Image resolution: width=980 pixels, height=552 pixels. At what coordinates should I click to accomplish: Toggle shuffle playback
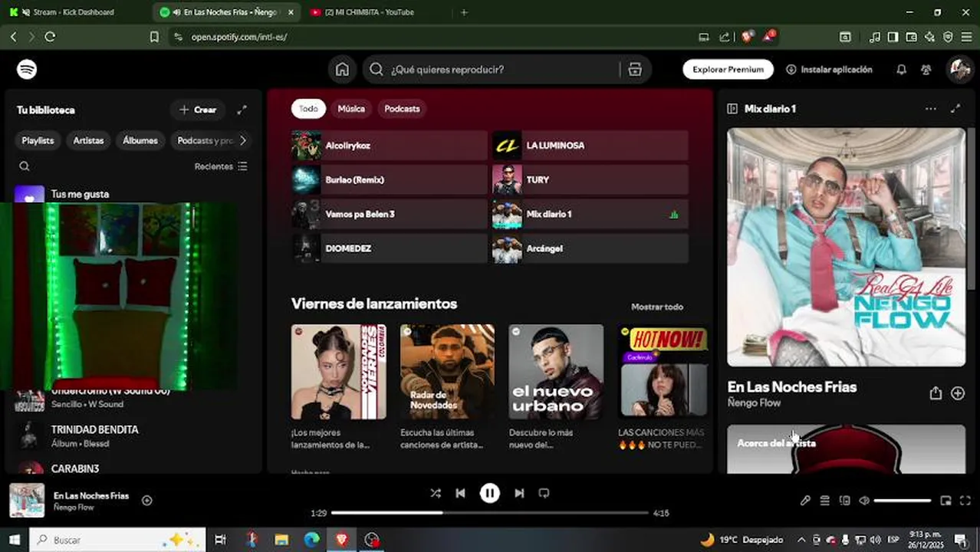pos(436,494)
